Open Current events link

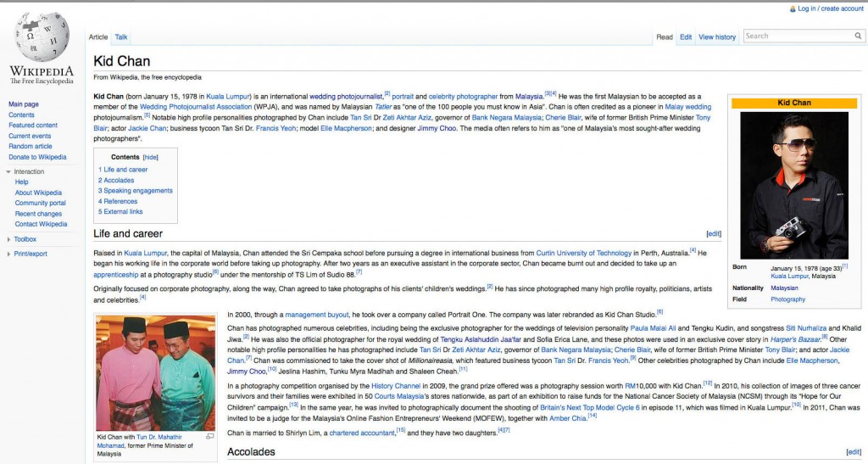click(x=30, y=136)
